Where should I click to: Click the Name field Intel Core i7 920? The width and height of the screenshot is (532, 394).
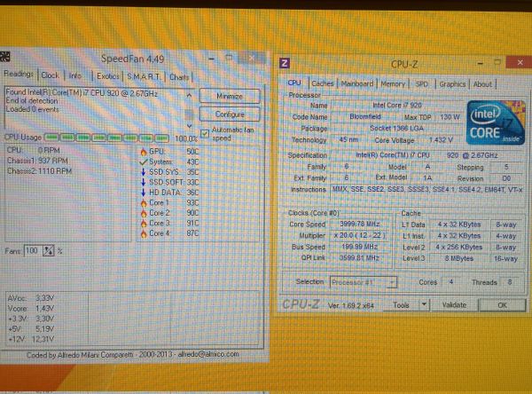396,106
